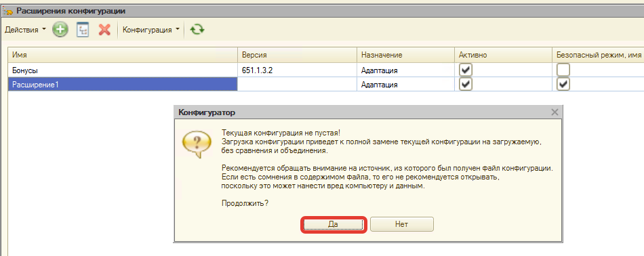644x256 pixels.
Task: Click version cell 651.1.3.2
Action: click(x=298, y=70)
